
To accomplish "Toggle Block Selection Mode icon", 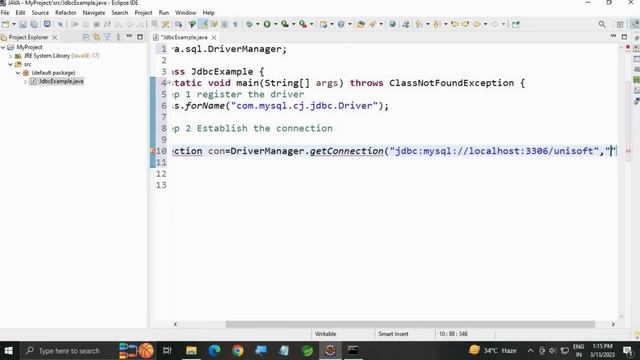I will [224, 24].
